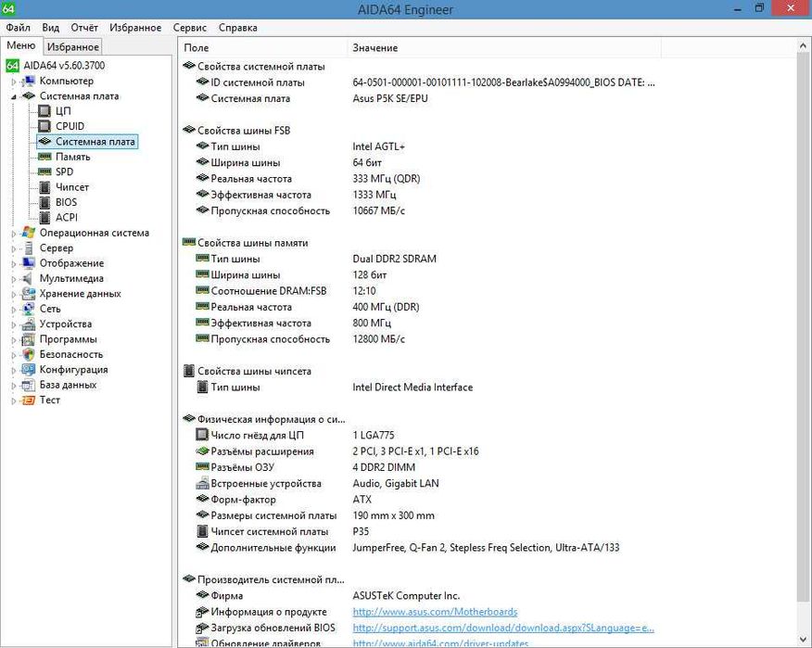Select the highlighted Системная плата tree item
Viewport: 812px width, 648px height.
[x=87, y=142]
